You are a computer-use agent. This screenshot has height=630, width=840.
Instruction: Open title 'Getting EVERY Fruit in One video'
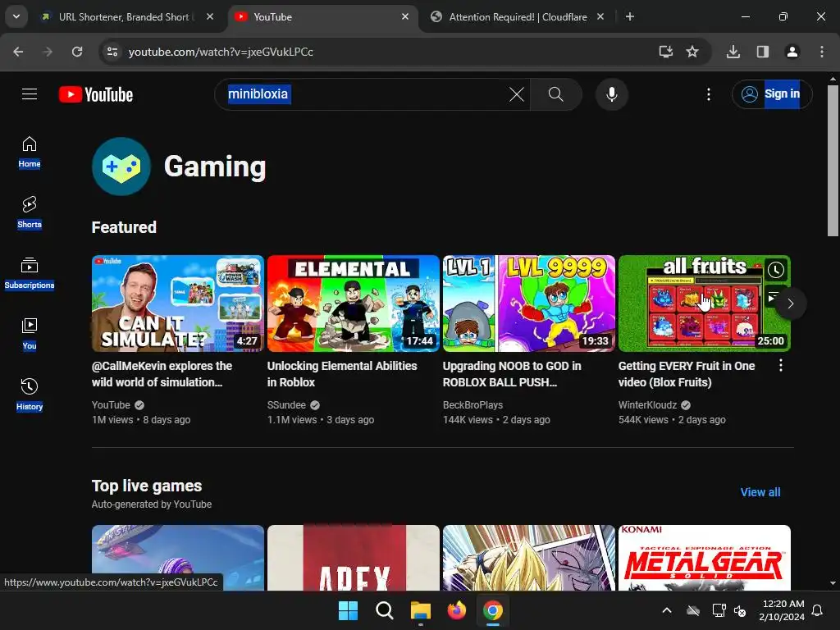click(x=687, y=374)
